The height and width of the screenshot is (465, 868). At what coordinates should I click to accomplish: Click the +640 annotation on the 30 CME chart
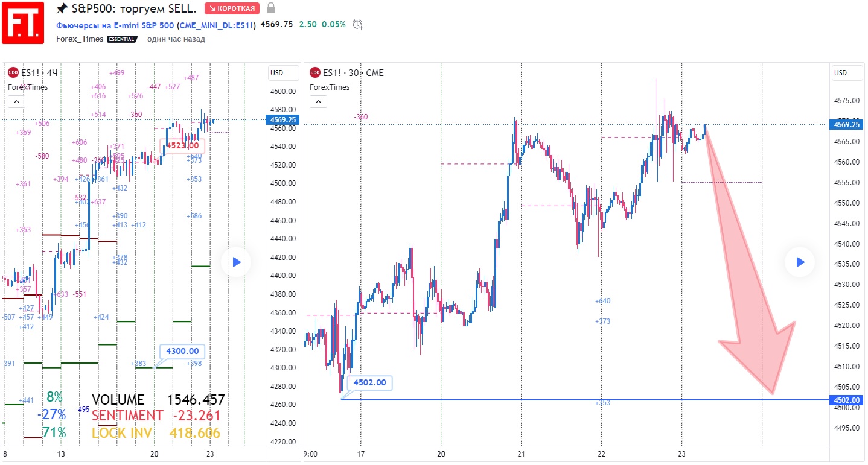pos(602,301)
